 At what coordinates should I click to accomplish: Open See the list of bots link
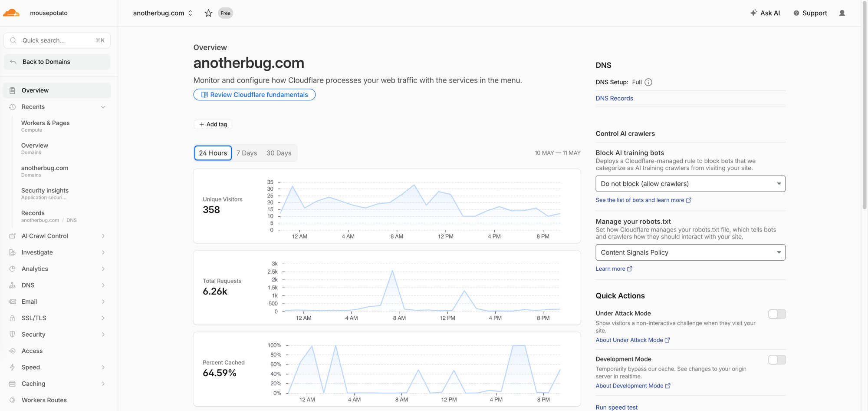643,200
